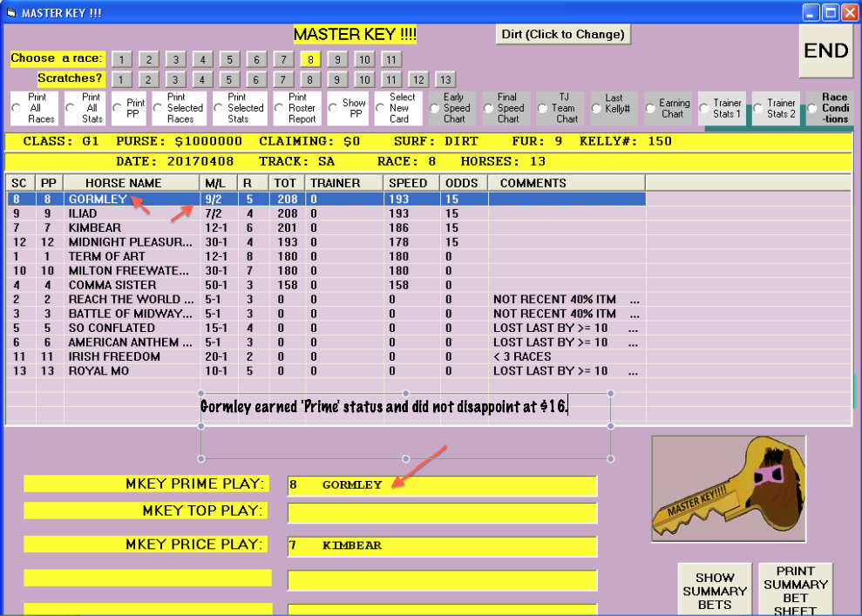Select the KIMBEAR horse row in table
The height and width of the screenshot is (616, 862).
tap(326, 227)
